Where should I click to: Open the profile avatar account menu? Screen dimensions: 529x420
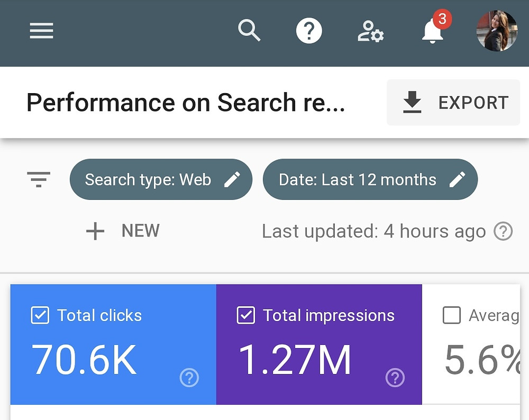[x=496, y=31]
